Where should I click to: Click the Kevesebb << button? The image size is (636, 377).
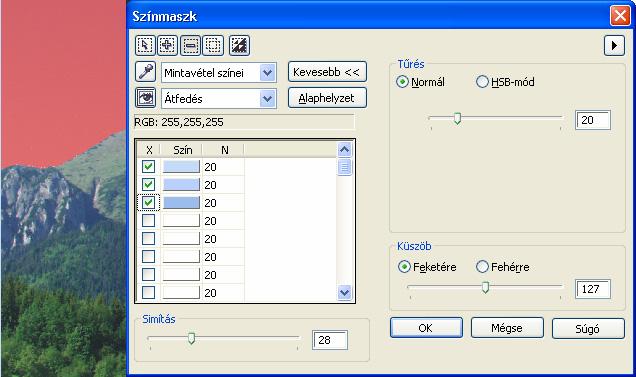pos(327,72)
